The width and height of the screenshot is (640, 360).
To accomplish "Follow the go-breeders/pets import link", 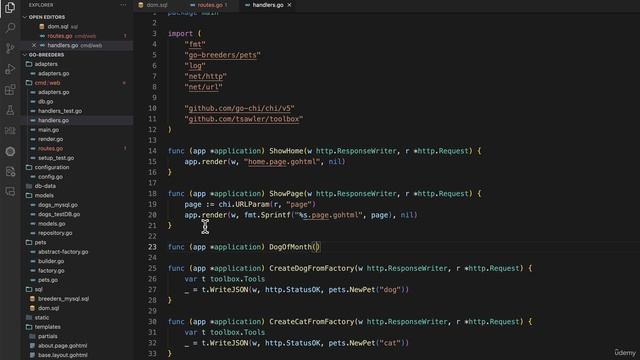I will [x=222, y=55].
